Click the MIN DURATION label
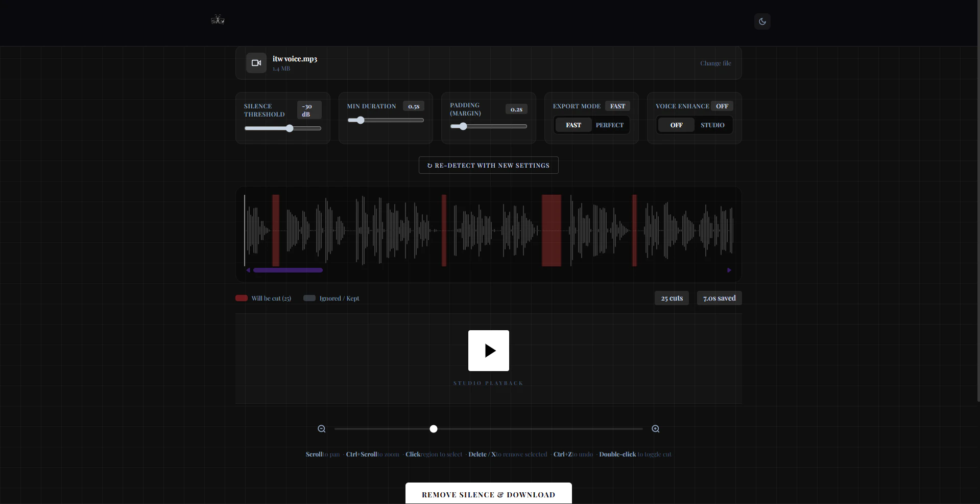 [371, 106]
